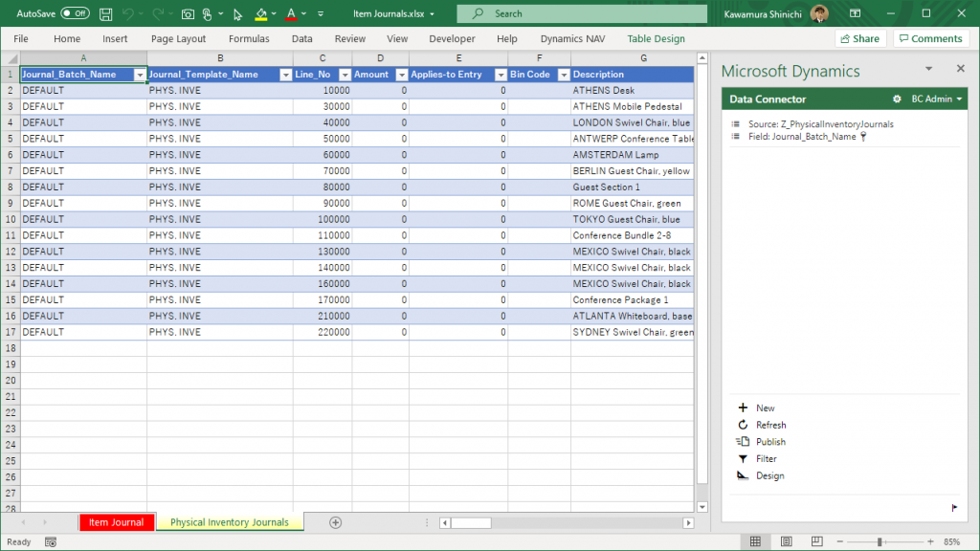Open Journal_Batch_Name filter dropdown

pos(140,75)
